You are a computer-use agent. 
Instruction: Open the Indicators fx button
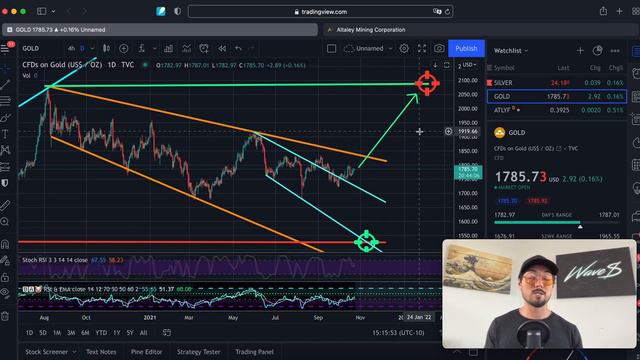pyautogui.click(x=142, y=49)
